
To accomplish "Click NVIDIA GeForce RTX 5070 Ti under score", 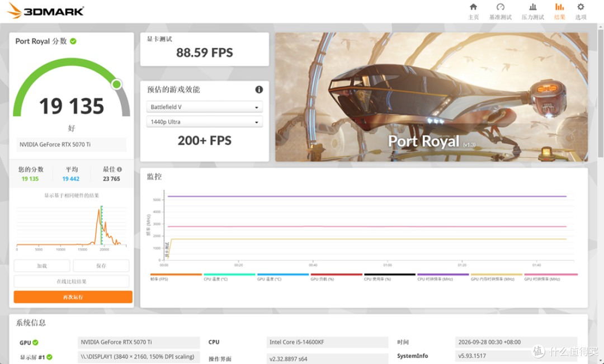I will (71, 144).
